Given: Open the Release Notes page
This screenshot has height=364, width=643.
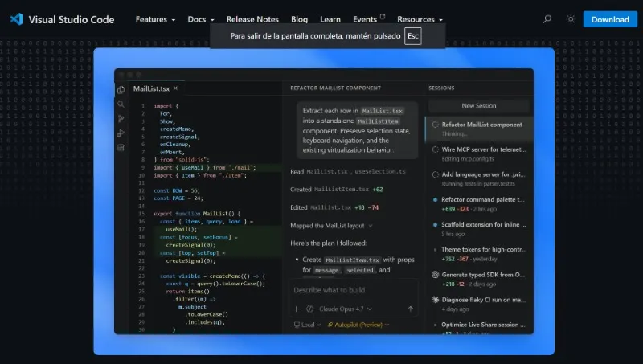Looking at the screenshot, I should [252, 19].
